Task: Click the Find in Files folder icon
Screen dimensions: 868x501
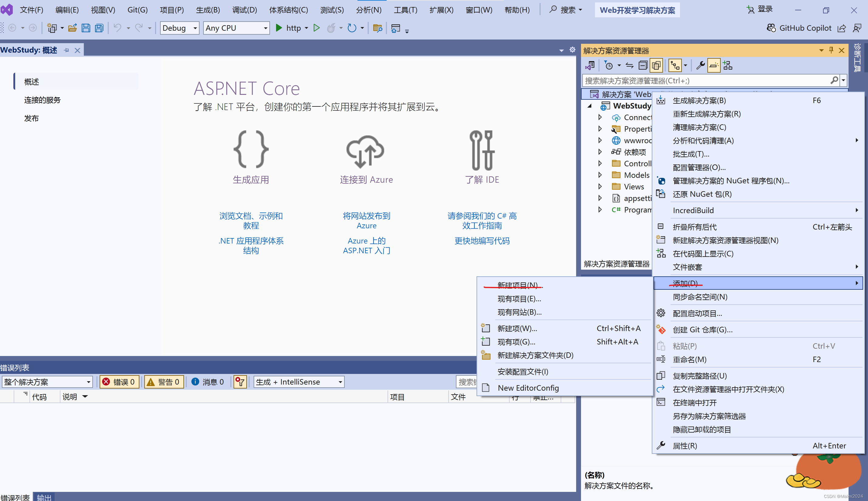Action: coord(378,28)
